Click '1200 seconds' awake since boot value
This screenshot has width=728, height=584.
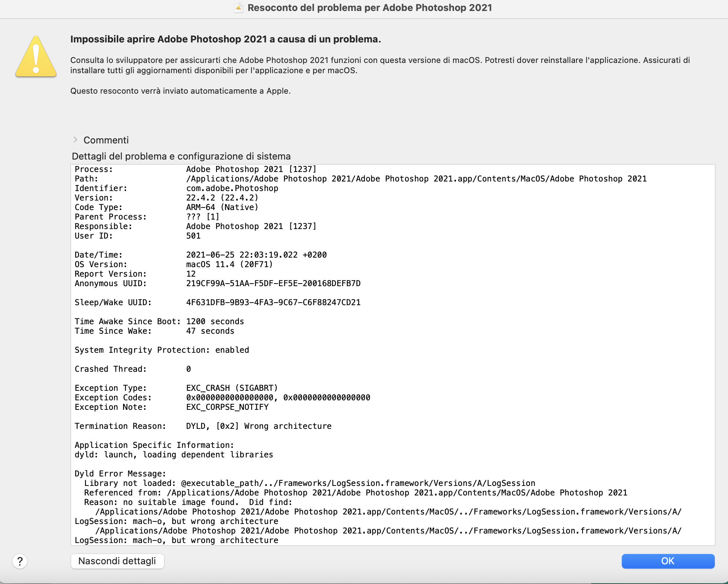tap(215, 321)
